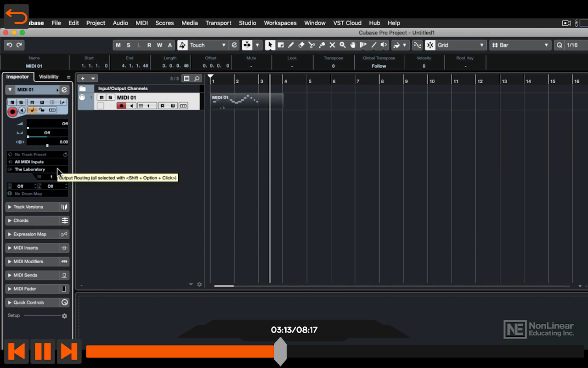Pick the Draw pencil tool
588x368 pixels.
pos(291,45)
